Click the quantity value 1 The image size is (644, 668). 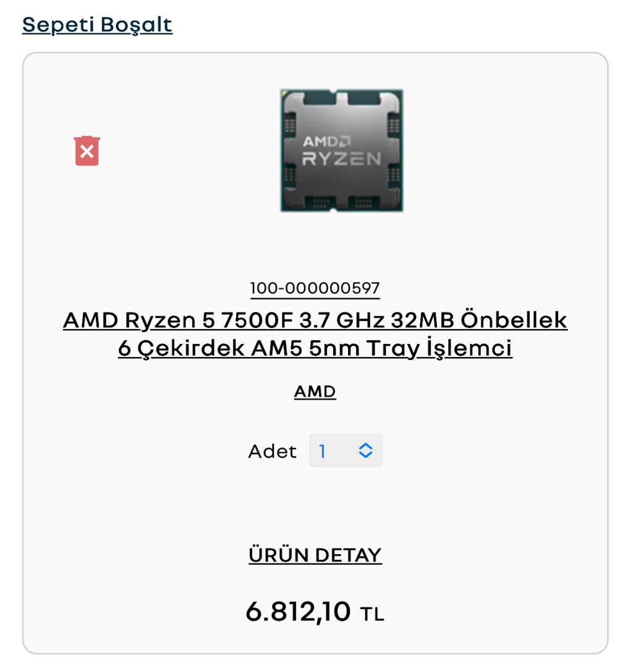click(323, 451)
